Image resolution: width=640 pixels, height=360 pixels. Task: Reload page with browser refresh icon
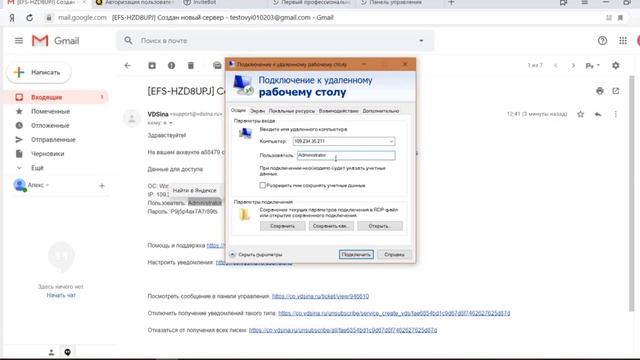coord(29,18)
